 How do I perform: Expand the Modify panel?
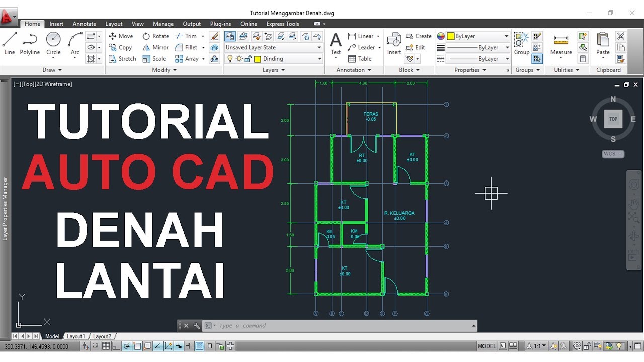165,70
